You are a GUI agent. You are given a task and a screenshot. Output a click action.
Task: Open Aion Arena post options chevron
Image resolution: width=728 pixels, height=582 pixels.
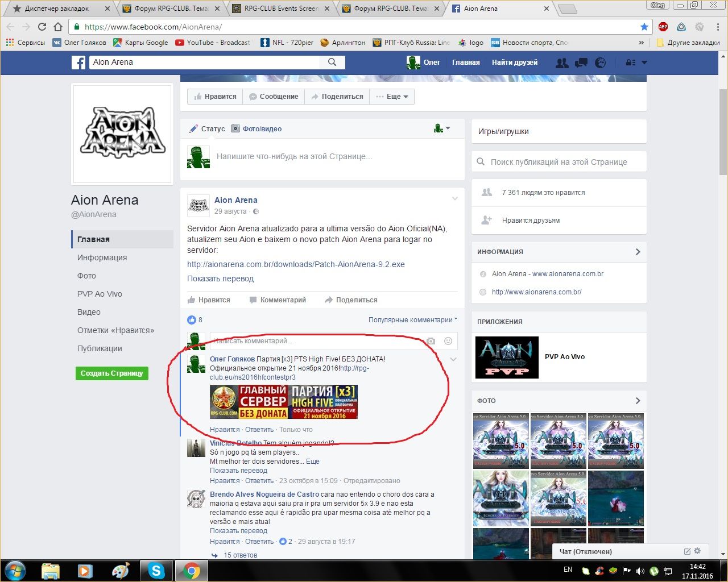455,198
